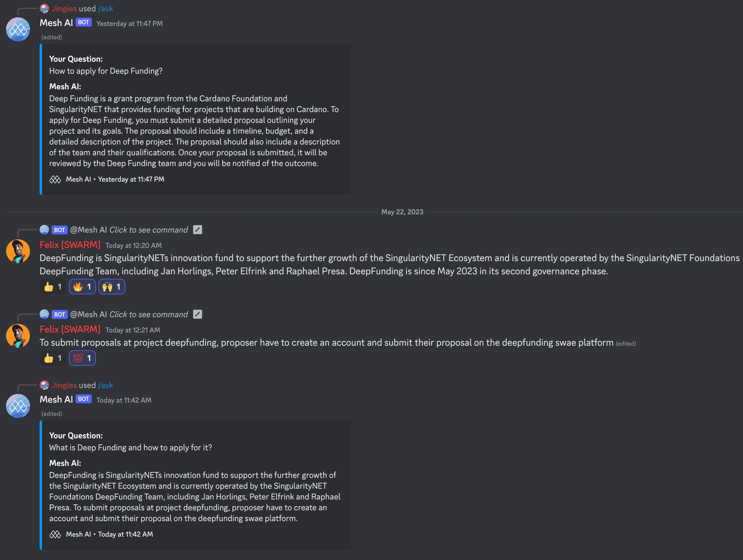Click Mesh AI footer logo in top embed
This screenshot has height=560, width=743.
tap(55, 180)
